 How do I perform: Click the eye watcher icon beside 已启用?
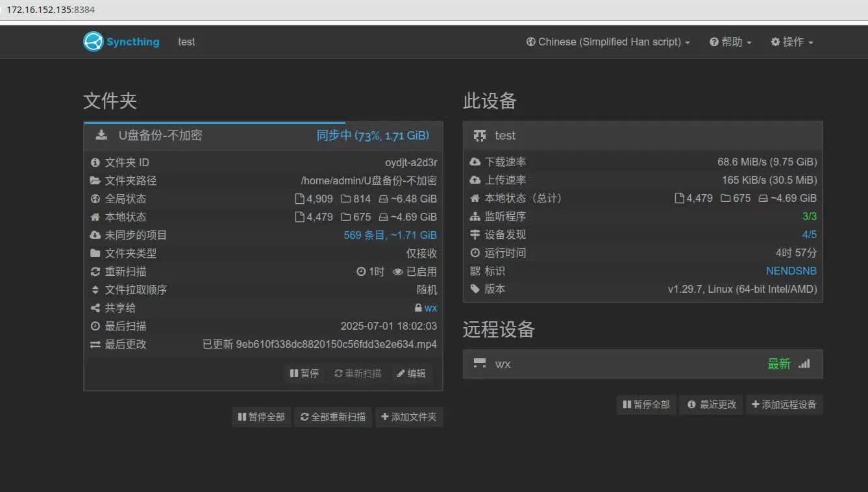398,271
